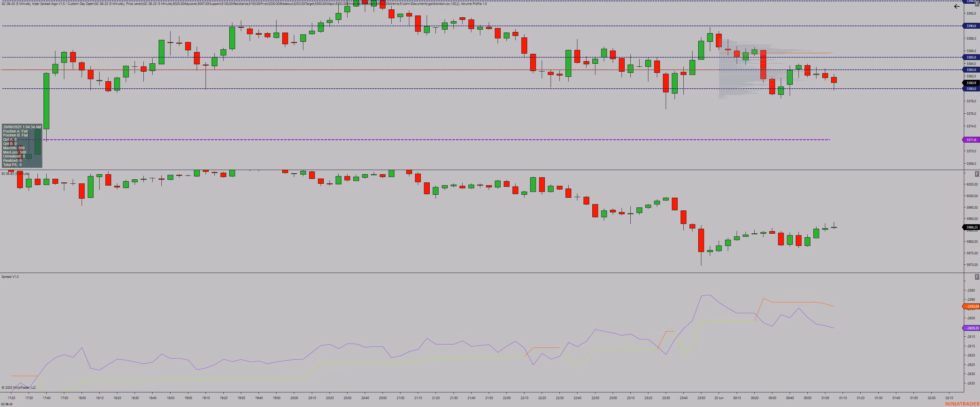The height and width of the screenshot is (407, 980).
Task: Select the Spread V1.0 indicator label
Action: 10,277
